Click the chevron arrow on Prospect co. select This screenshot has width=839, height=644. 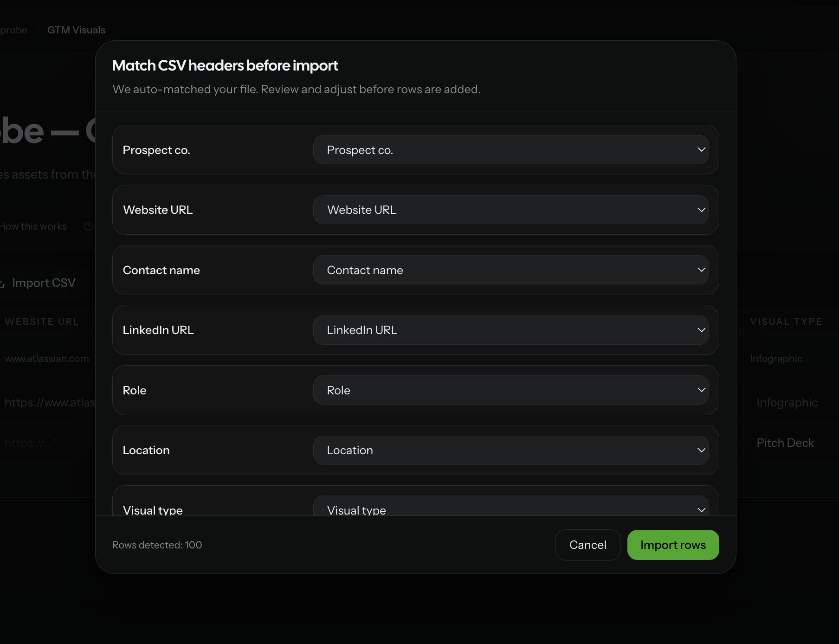(x=701, y=150)
